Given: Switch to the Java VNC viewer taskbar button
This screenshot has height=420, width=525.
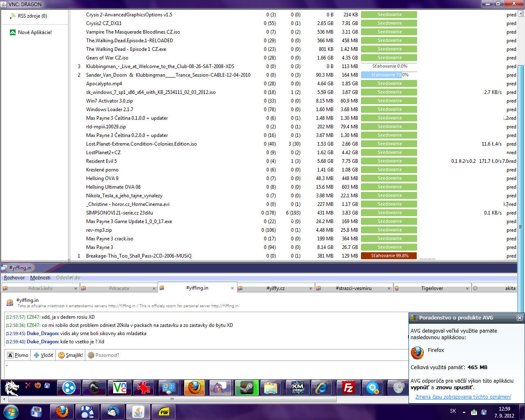Looking at the screenshot, I should pos(138,412).
